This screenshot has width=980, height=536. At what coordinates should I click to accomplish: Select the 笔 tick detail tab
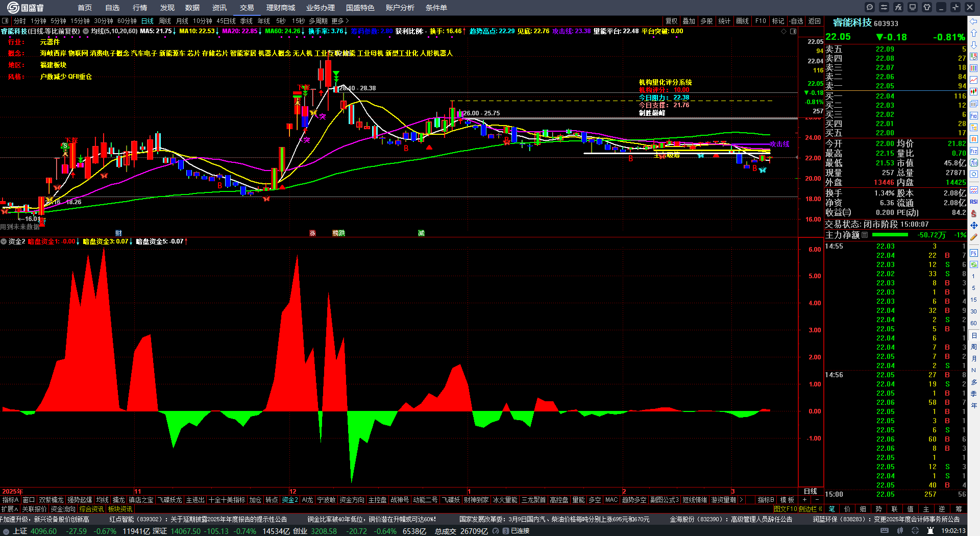[832, 509]
